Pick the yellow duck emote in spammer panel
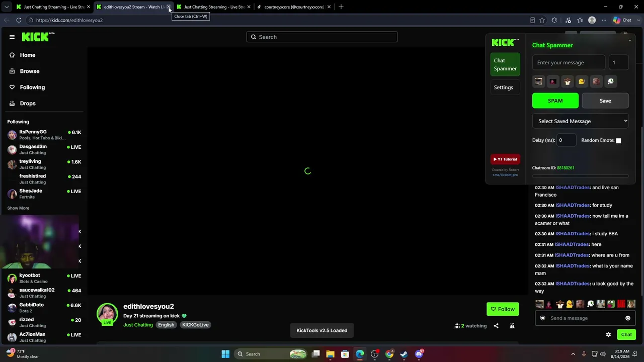The image size is (644, 362). tap(582, 81)
